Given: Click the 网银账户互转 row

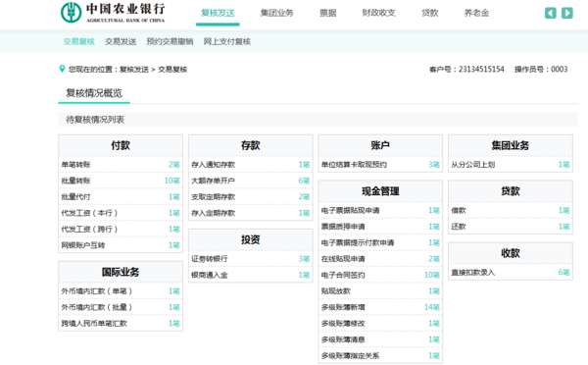Looking at the screenshot, I should coord(121,245).
